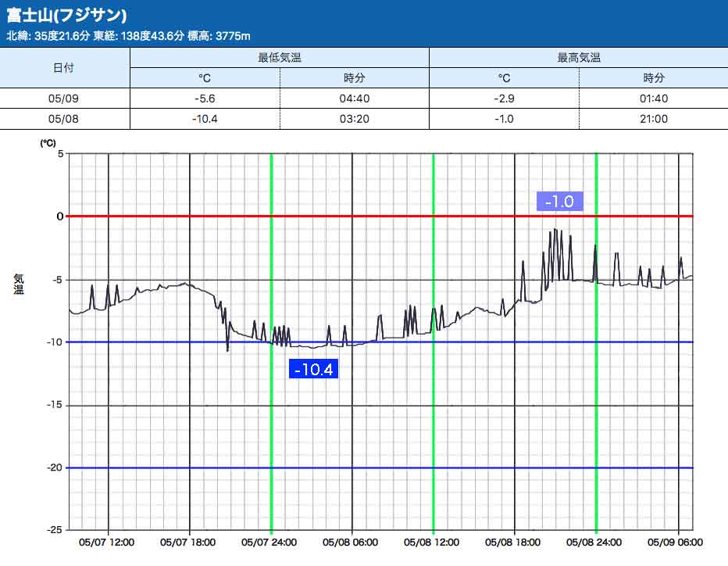Image resolution: width=728 pixels, height=566 pixels.
Task: Click the 0 tick label on the y-axis
Action: pos(60,217)
